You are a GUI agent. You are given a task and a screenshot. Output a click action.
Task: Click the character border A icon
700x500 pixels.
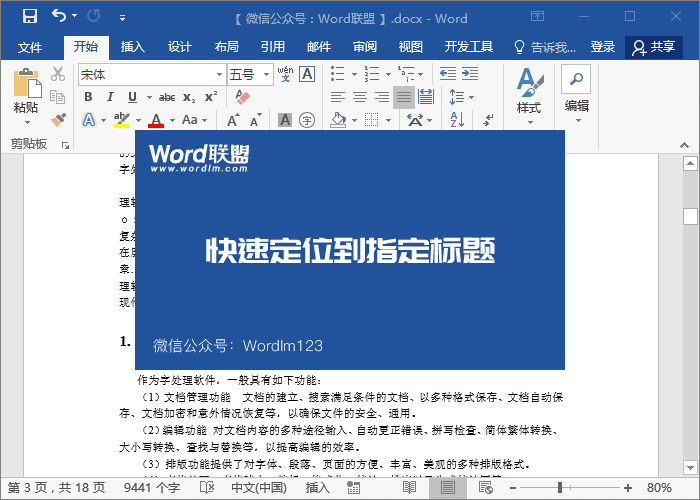click(x=307, y=74)
